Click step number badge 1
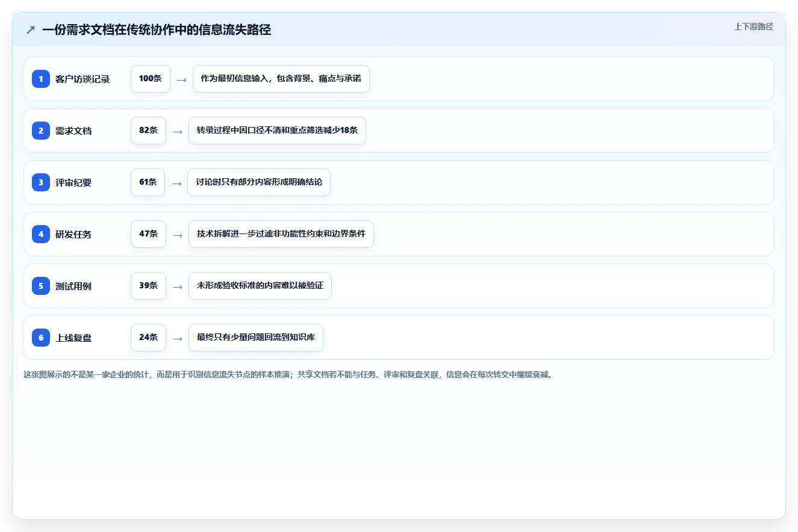The image size is (798, 532). tap(41, 79)
